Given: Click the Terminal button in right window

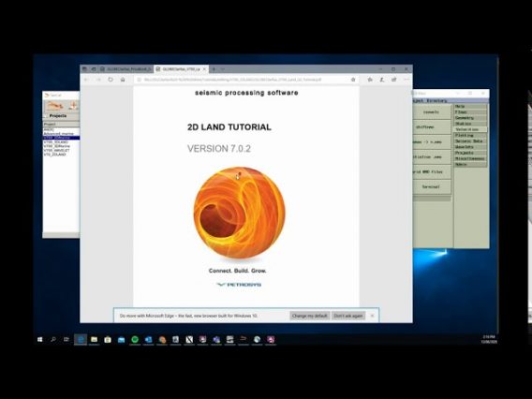Looking at the screenshot, I should [432, 187].
